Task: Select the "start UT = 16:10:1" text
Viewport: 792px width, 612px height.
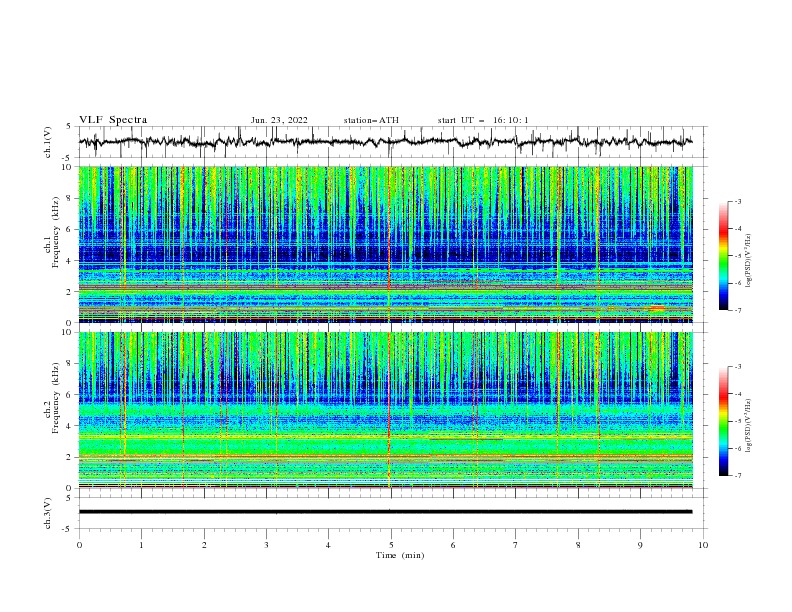Action: point(483,120)
